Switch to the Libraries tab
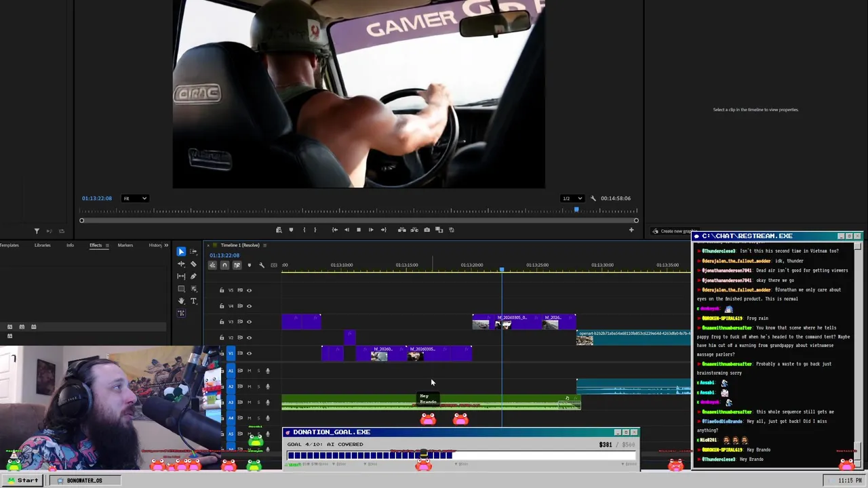Screen dimensions: 868x488 pos(42,245)
